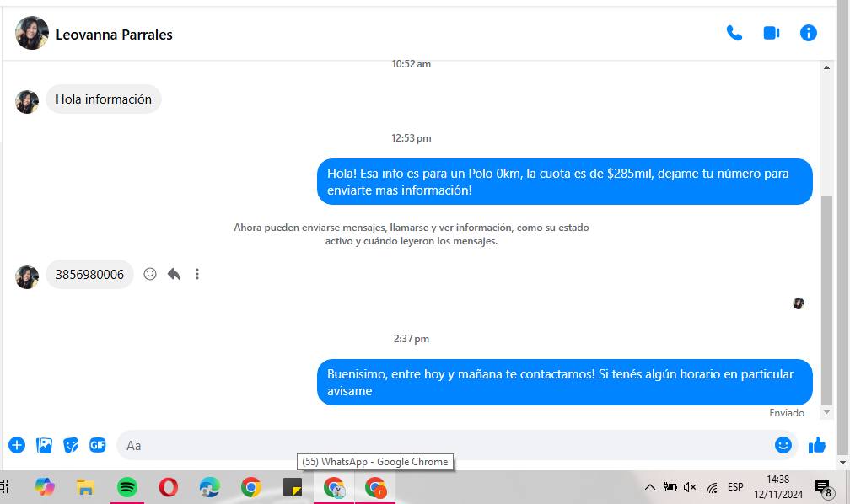Open Spotify from the taskbar
This screenshot has height=504, width=850.
tap(127, 487)
